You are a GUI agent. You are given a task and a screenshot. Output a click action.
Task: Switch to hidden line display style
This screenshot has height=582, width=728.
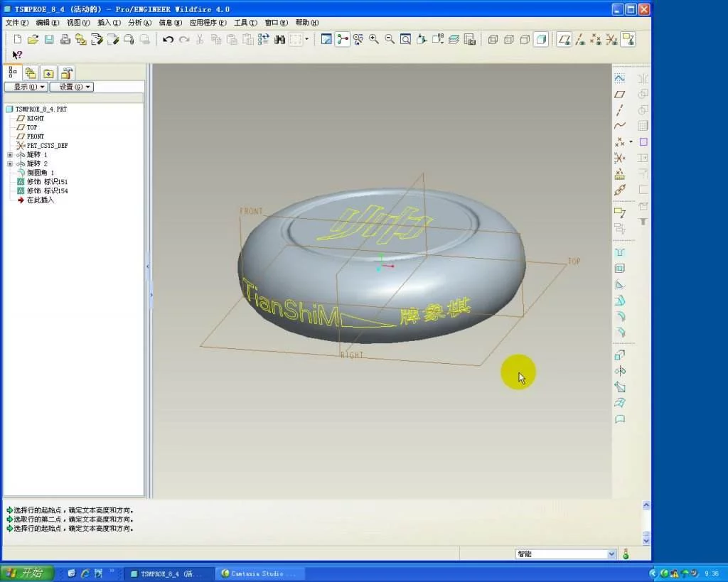click(x=509, y=40)
